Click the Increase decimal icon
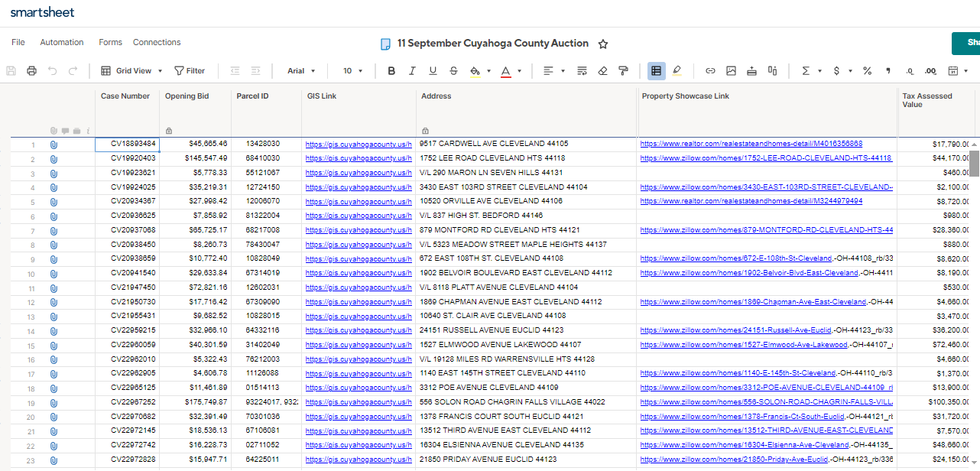980x471 pixels. pos(930,71)
